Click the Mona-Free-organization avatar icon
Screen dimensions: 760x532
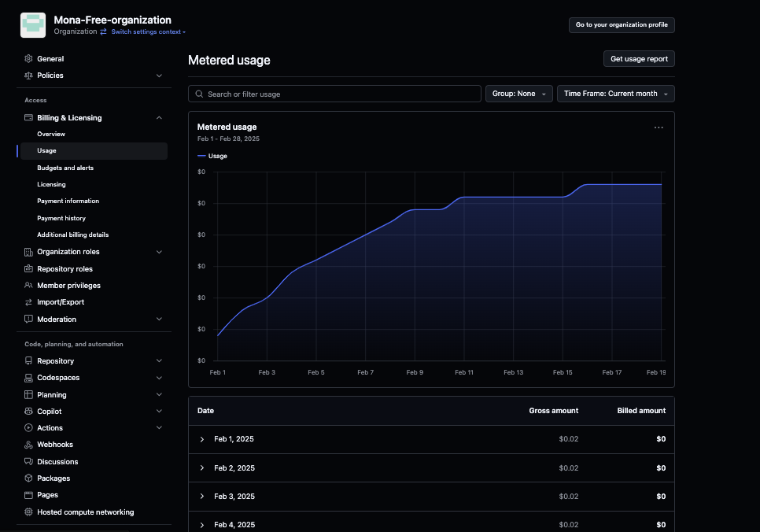[x=34, y=25]
